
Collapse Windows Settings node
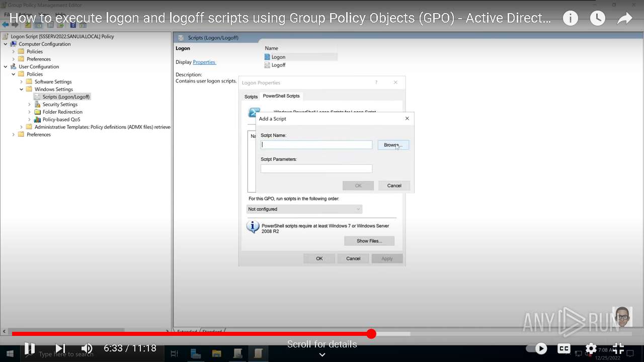click(22, 89)
